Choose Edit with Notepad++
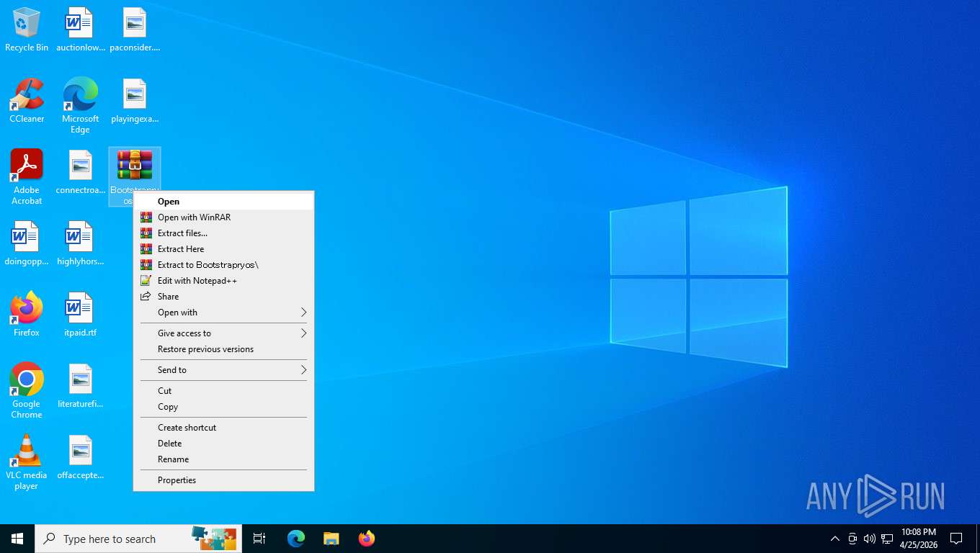980x553 pixels. click(223, 281)
